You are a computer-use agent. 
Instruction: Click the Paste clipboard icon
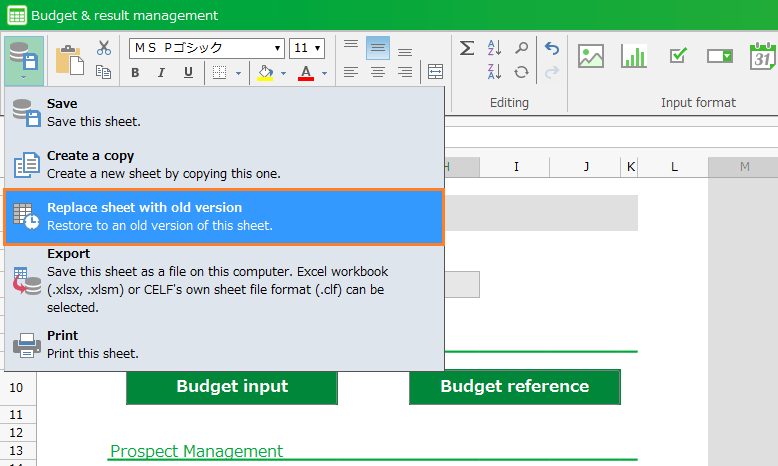[x=69, y=60]
